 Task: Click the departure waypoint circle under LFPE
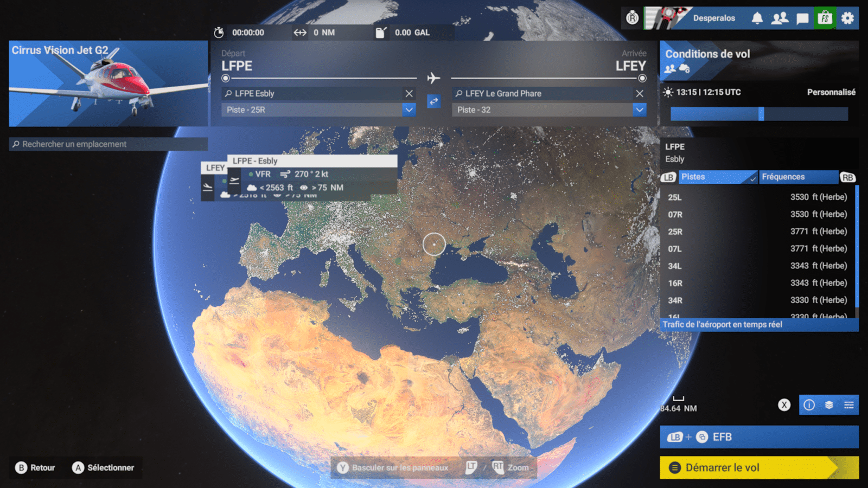(225, 78)
